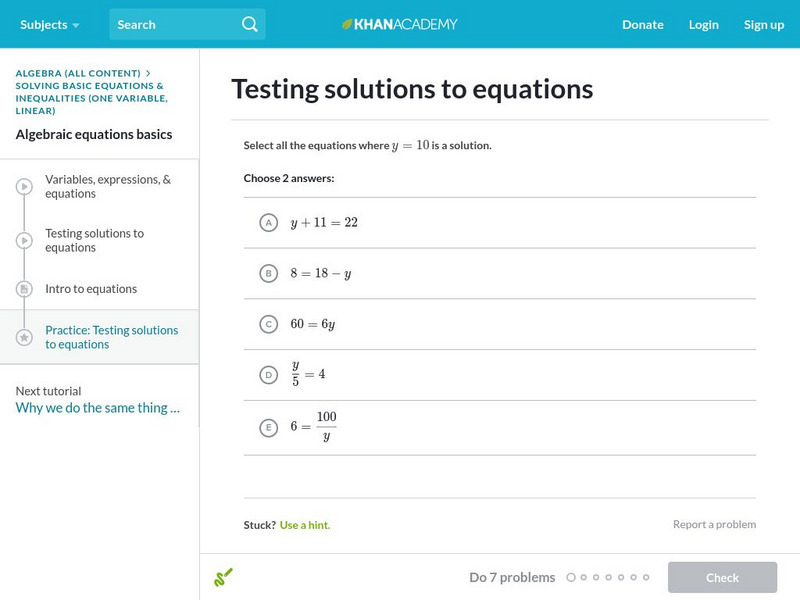Screen dimensions: 800x600
Task: Click the video icon beside Testing solutions to equations
Action: (x=24, y=241)
